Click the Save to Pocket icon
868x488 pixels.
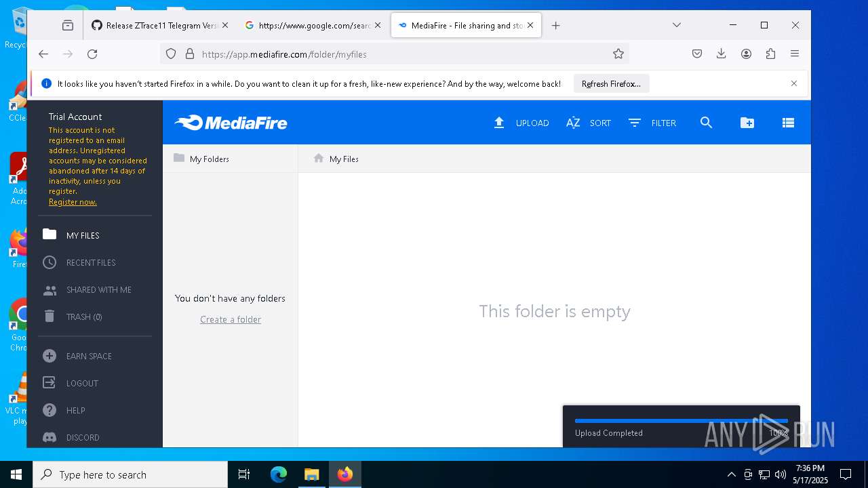[x=697, y=54]
